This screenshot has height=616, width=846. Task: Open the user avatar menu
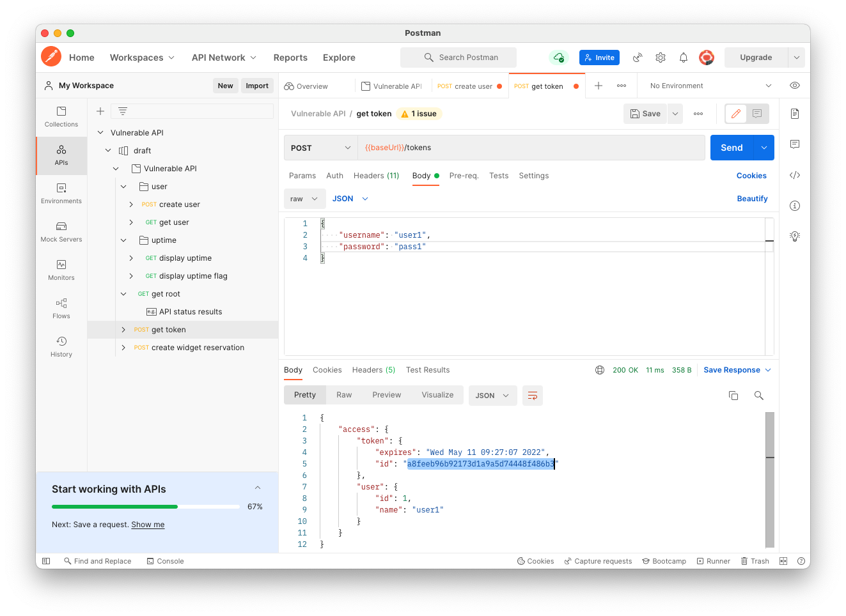(707, 58)
